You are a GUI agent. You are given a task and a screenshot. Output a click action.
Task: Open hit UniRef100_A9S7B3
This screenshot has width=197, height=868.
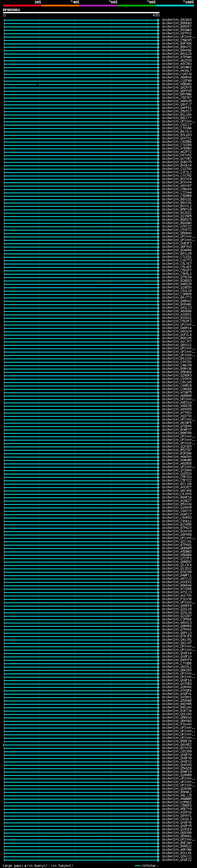[176, 64]
